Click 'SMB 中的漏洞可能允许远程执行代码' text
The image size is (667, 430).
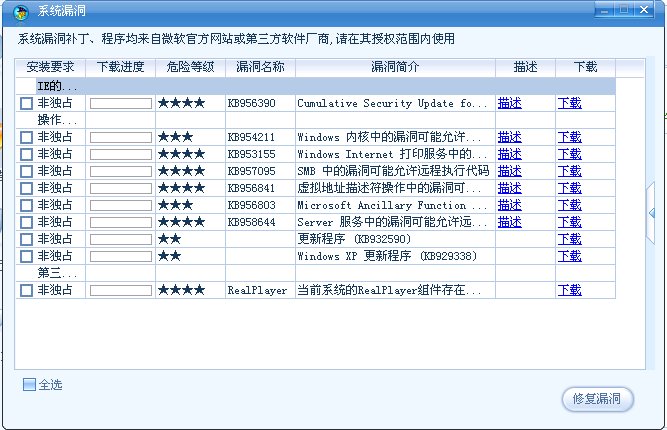pos(393,171)
